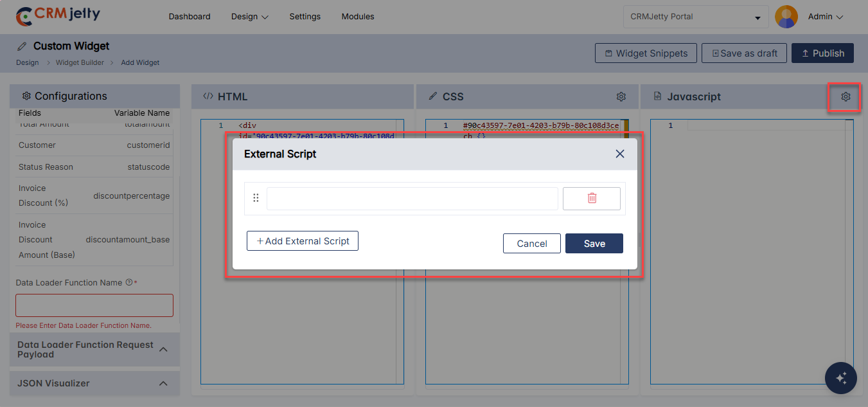Open the AI assistant sparkle button
This screenshot has width=868, height=407.
click(x=841, y=377)
